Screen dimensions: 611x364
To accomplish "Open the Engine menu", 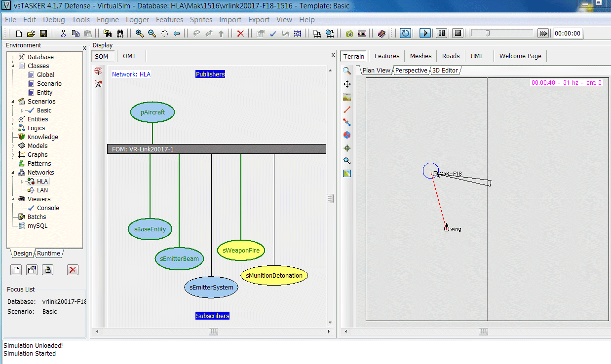I will coord(108,20).
